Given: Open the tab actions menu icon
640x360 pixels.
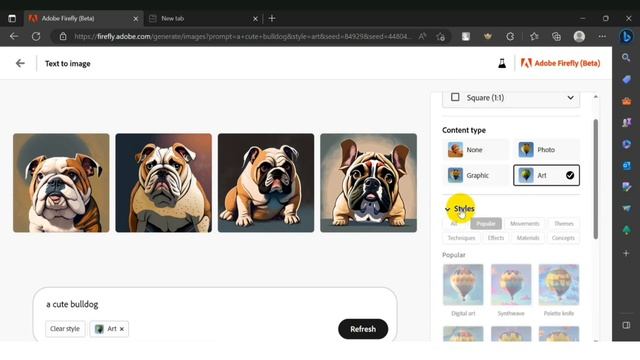Looking at the screenshot, I should pyautogui.click(x=12, y=18).
